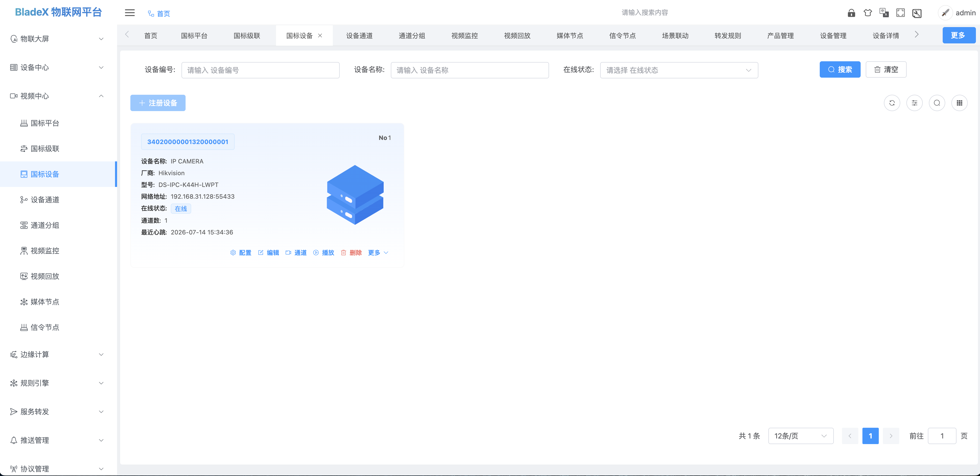
Task: Click the 清空 button
Action: [x=886, y=69]
